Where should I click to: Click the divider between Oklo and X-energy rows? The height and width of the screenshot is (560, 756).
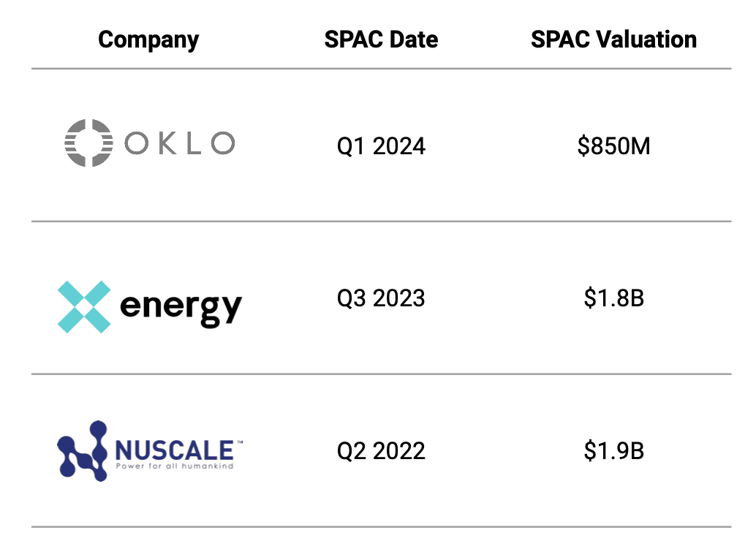(x=382, y=222)
